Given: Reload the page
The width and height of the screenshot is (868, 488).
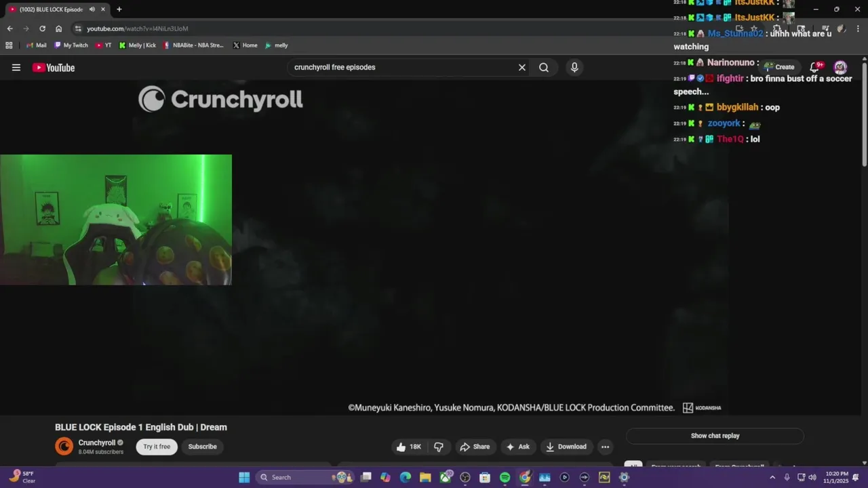Looking at the screenshot, I should click(x=42, y=28).
